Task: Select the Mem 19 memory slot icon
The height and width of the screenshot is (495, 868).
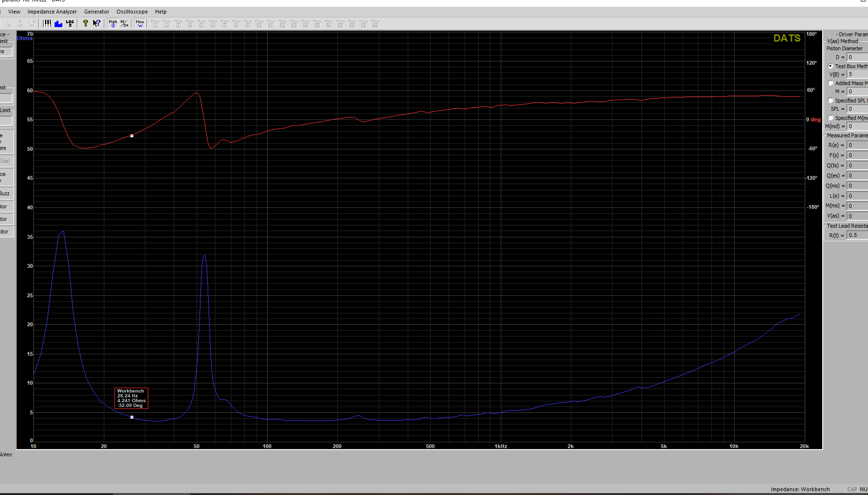Action: click(x=364, y=23)
